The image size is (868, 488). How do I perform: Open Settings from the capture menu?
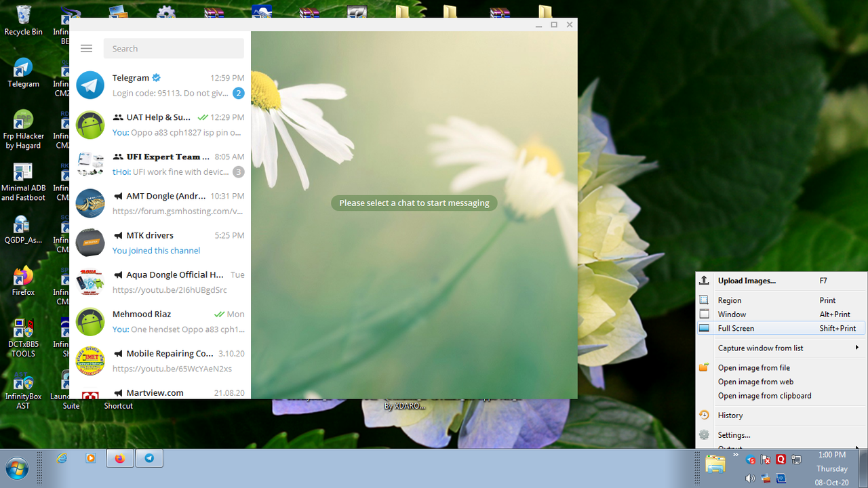coord(734,435)
